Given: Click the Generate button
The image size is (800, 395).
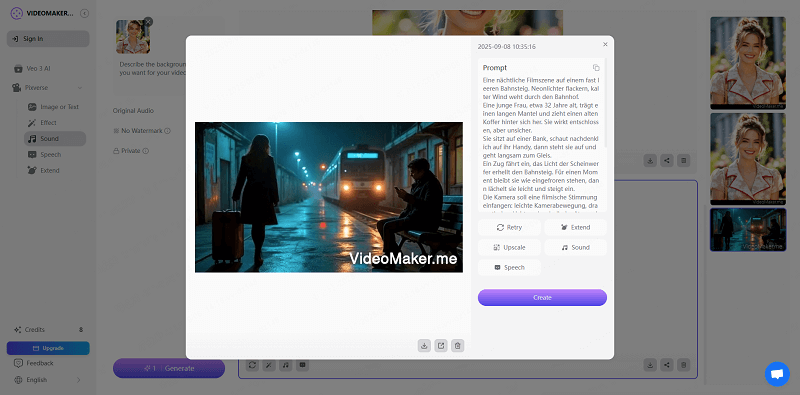Looking at the screenshot, I should coord(169,368).
